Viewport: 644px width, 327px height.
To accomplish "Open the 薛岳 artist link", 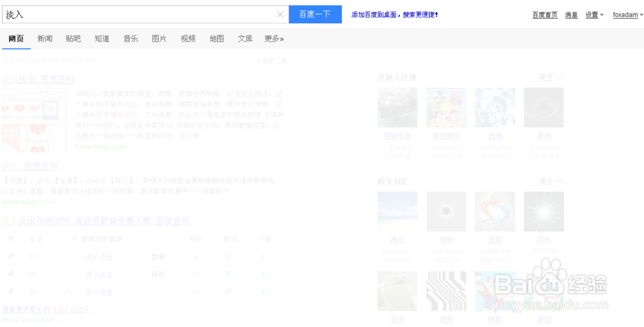I will 158,274.
